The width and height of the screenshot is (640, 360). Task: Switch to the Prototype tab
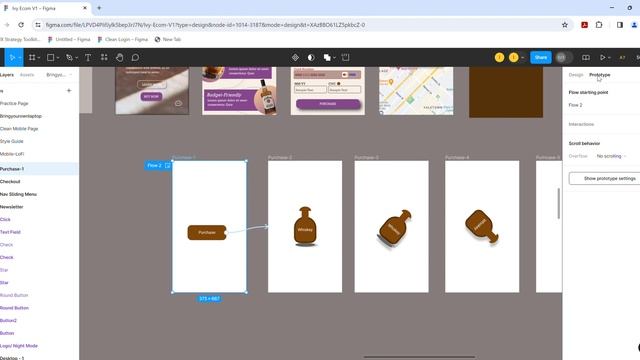(x=600, y=75)
